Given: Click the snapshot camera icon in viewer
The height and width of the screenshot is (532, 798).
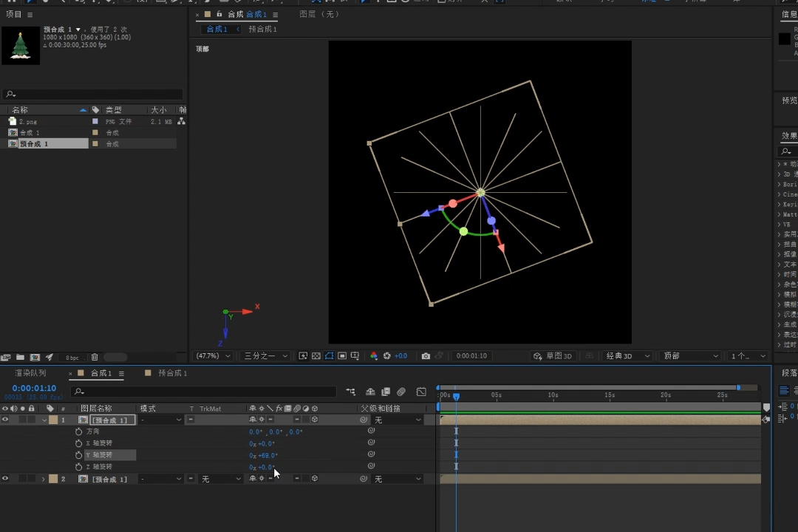Looking at the screenshot, I should click(x=426, y=356).
